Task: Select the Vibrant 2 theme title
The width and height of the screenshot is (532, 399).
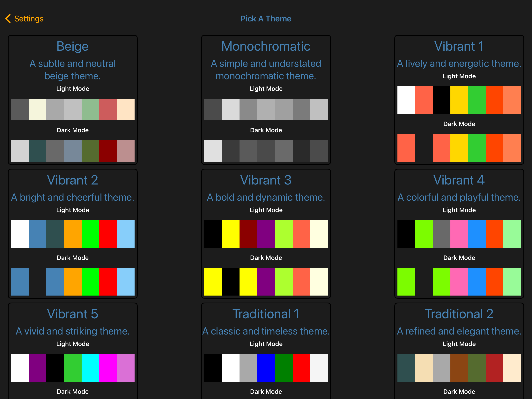Action: pos(73,180)
